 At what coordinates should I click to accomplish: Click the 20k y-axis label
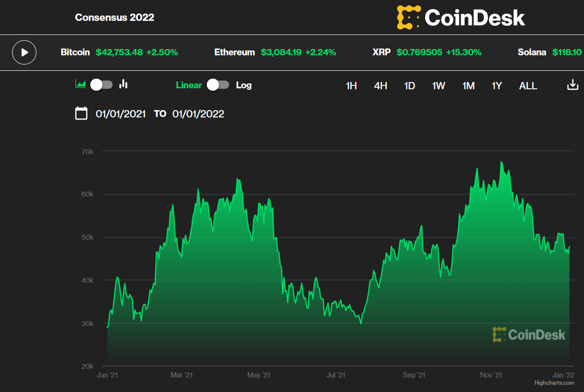(x=87, y=366)
